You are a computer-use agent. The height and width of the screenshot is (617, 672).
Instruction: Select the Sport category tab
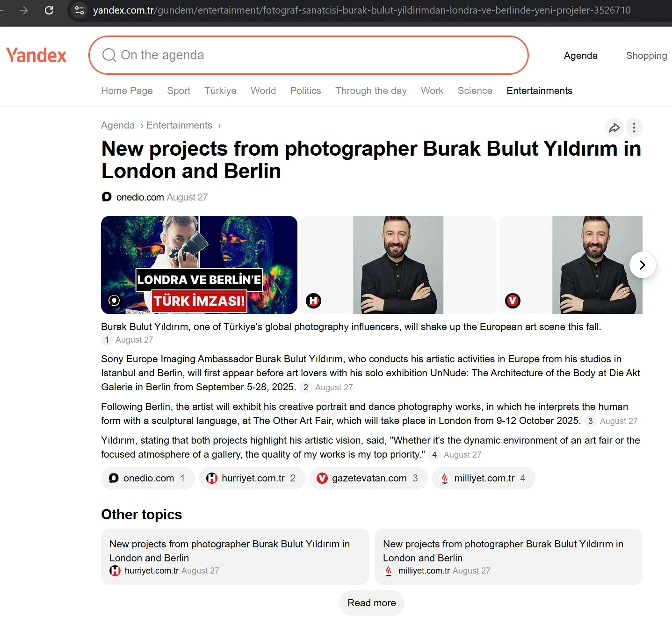[x=179, y=91]
